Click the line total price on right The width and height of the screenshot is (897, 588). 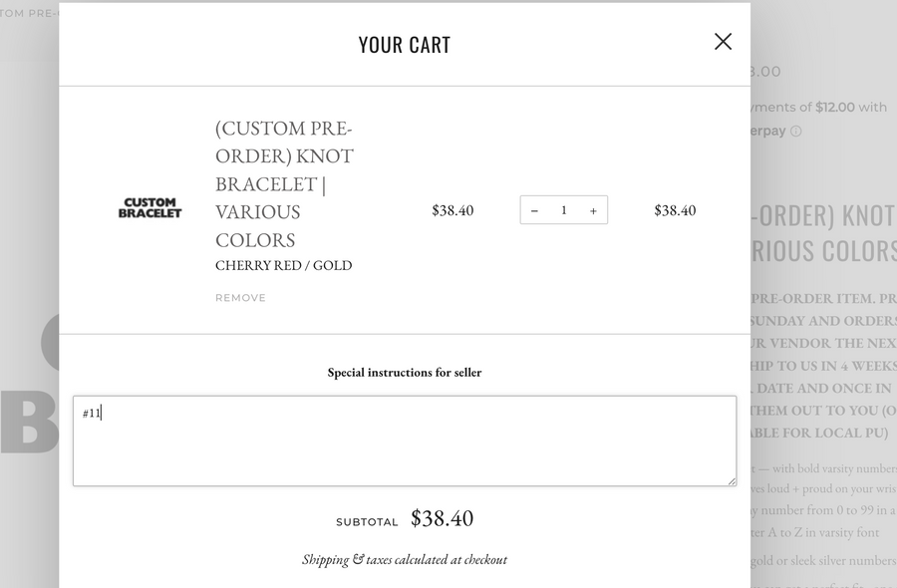(675, 210)
